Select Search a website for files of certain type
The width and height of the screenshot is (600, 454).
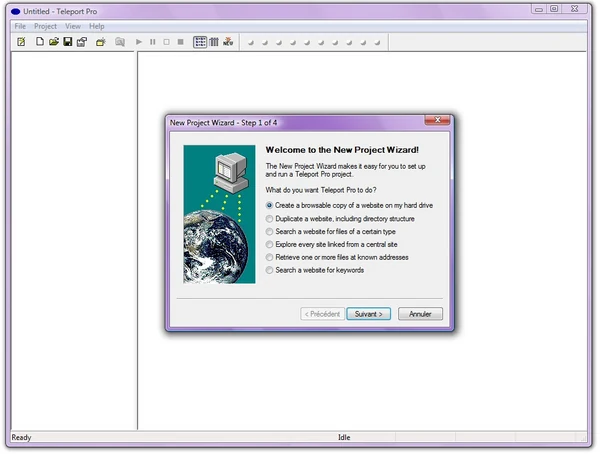(331, 232)
